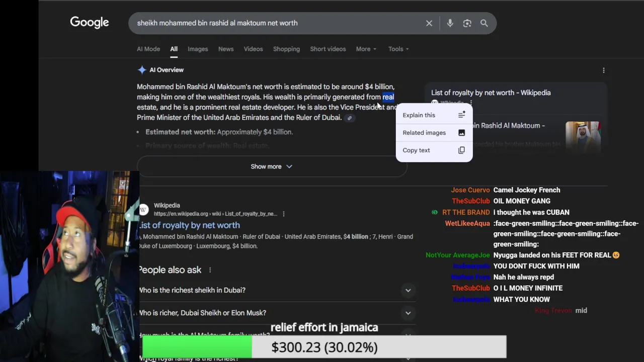Click People also ask heading
Image resolution: width=644 pixels, height=362 pixels.
[170, 270]
